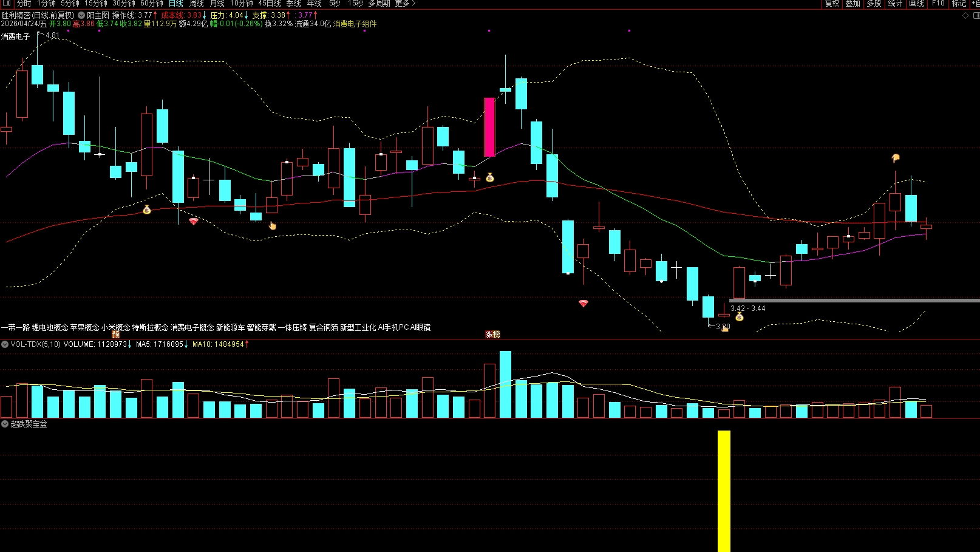Open the VOL-TDX indicator dropdown
Image resolution: width=980 pixels, height=552 pixels.
pyautogui.click(x=5, y=344)
